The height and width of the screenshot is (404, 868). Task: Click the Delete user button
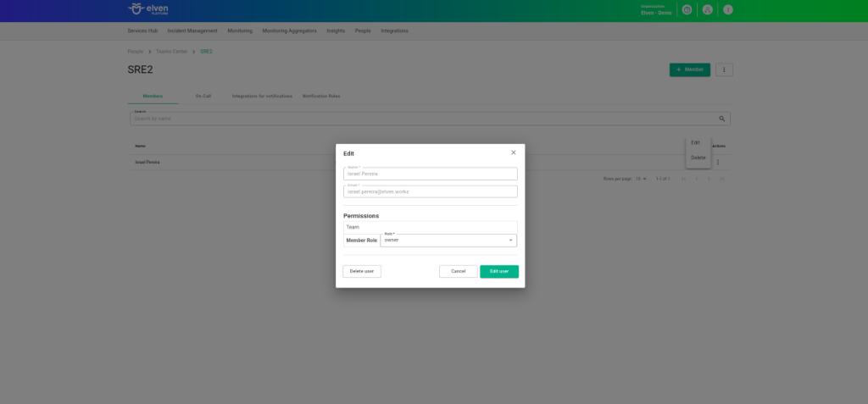tap(362, 271)
